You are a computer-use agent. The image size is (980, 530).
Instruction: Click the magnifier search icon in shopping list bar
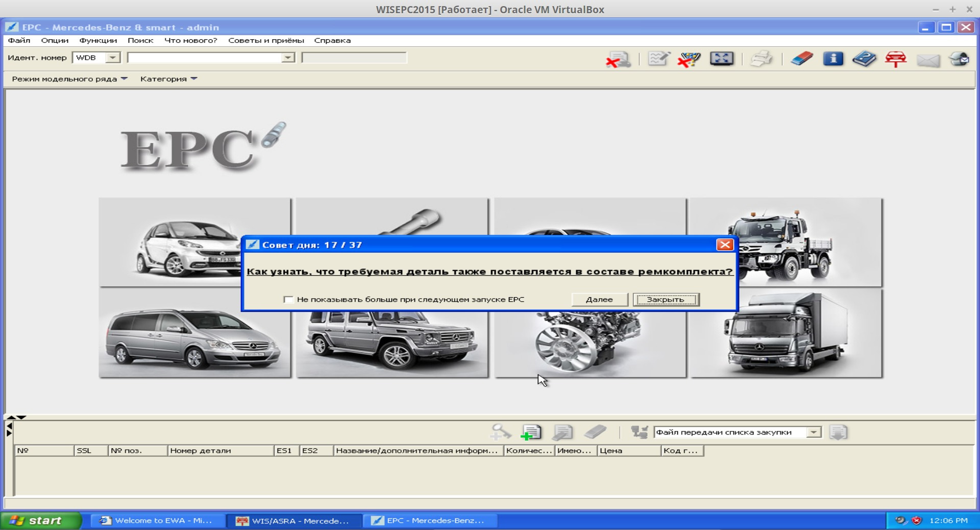click(x=500, y=432)
